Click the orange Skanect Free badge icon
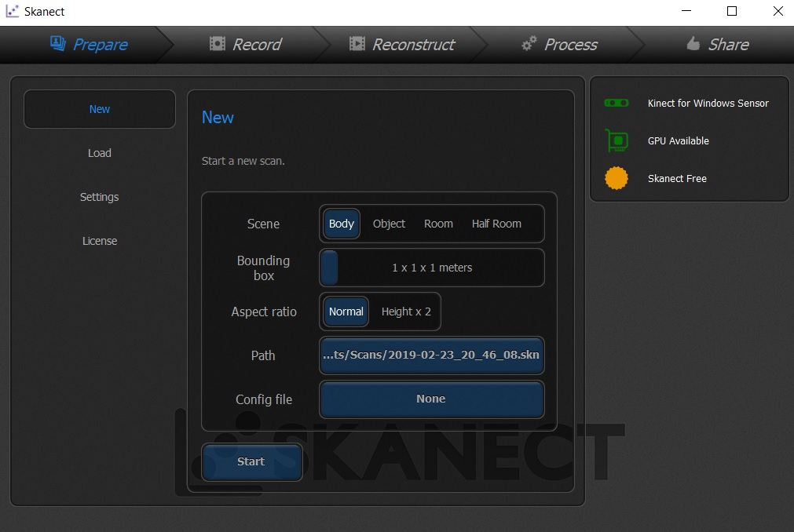Screen dimensions: 794x532 617,179
